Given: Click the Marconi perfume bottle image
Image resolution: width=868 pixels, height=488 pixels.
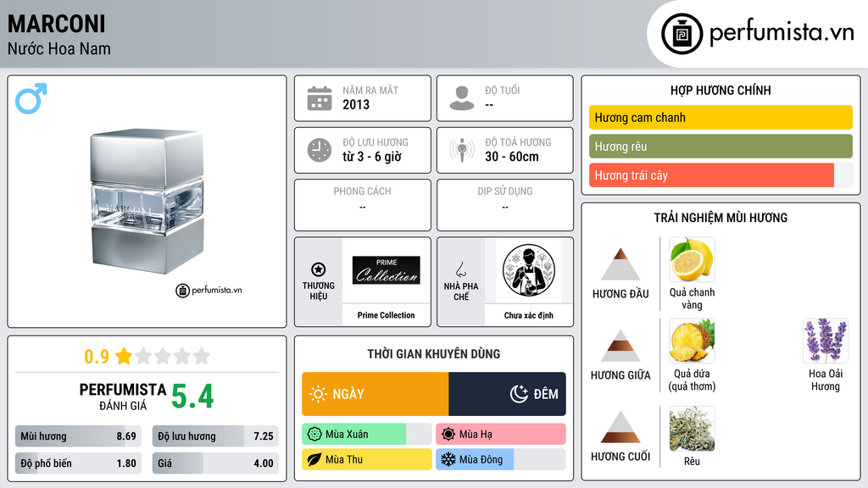Looking at the screenshot, I should click(147, 201).
